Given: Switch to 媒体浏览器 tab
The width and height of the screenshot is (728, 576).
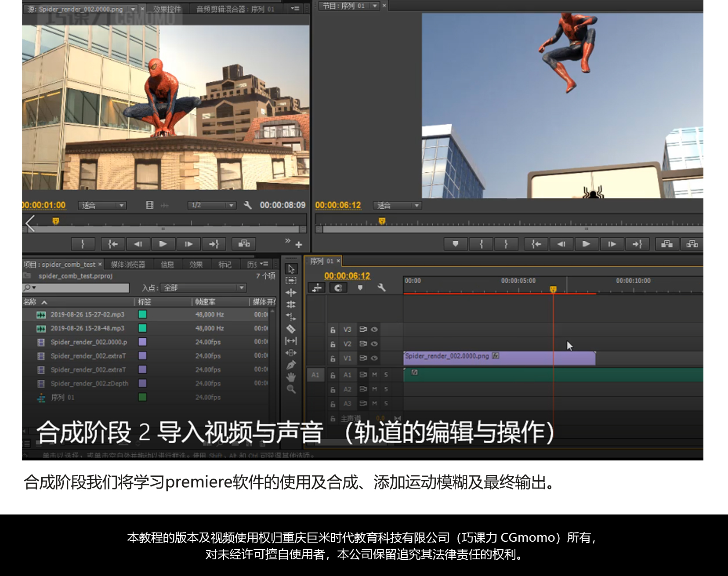Looking at the screenshot, I should (x=128, y=264).
